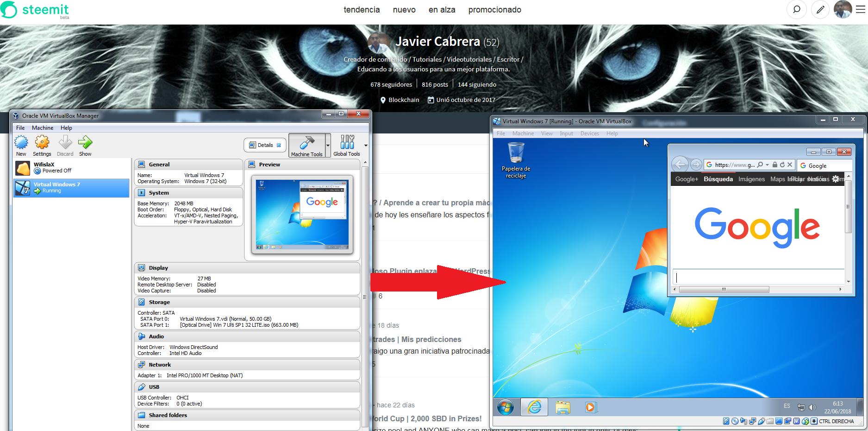The height and width of the screenshot is (431, 868).
Task: Click the Shared folders section icon
Action: coord(142,415)
